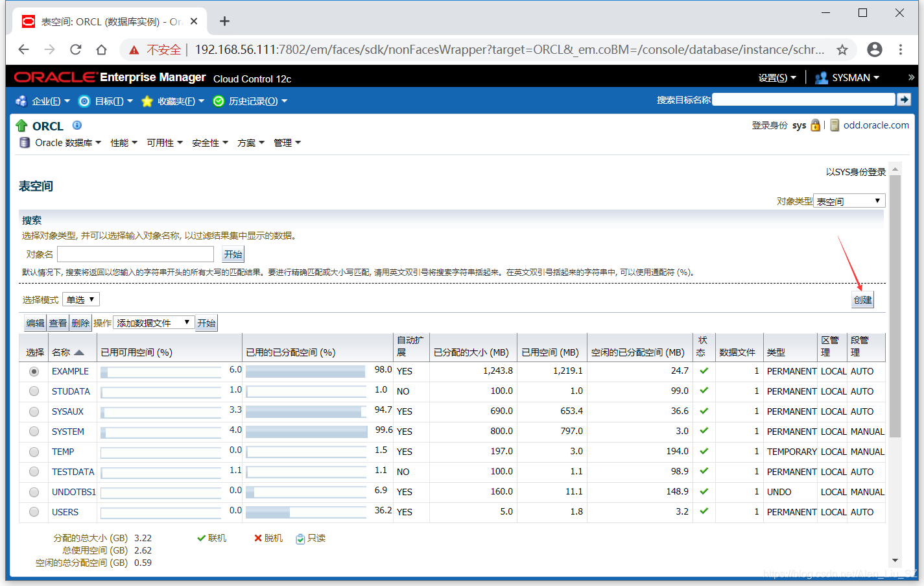Expand the 目标(T) menu
The image size is (924, 586).
(x=113, y=101)
